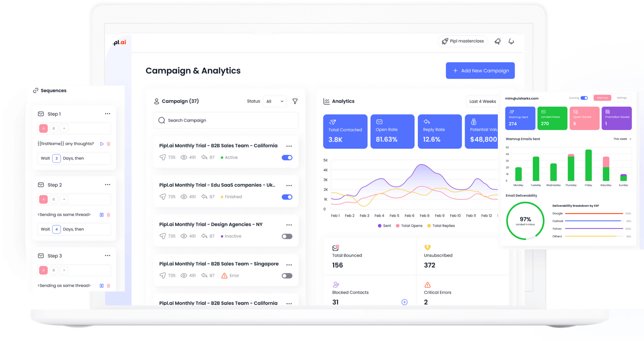
Task: Expand the Last 4 Weeks range selector
Action: [x=483, y=102]
